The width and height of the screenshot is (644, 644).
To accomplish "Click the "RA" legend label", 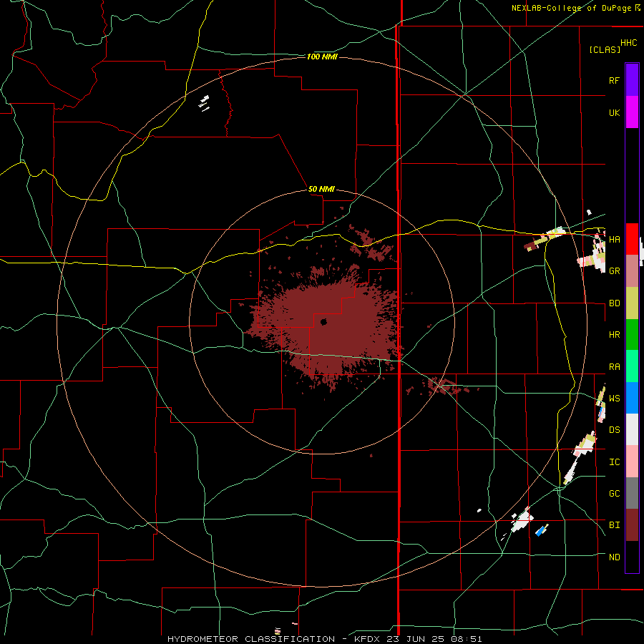I will [x=614, y=367].
